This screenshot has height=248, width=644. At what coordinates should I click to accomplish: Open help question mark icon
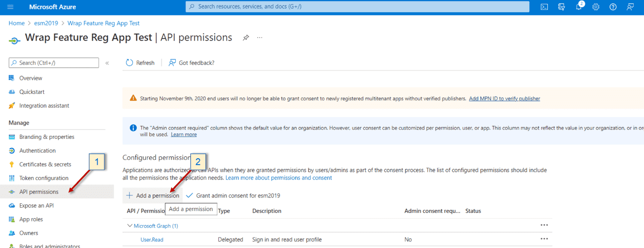click(x=613, y=7)
